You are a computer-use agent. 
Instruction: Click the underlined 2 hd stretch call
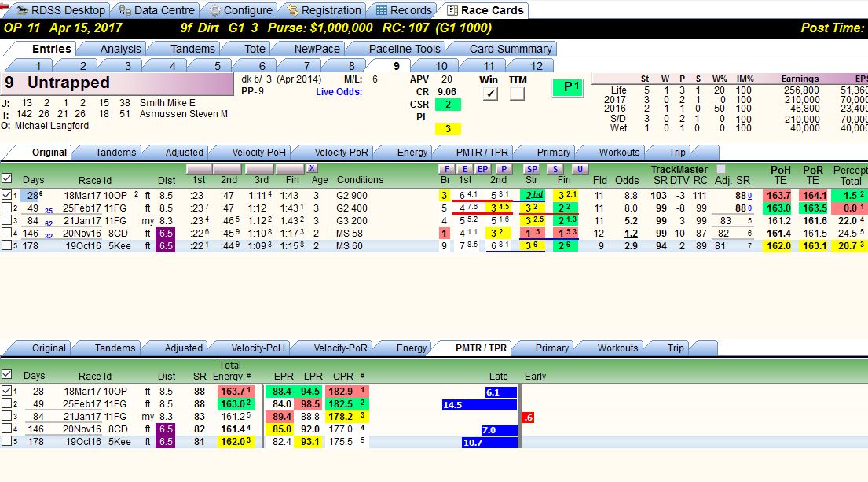pyautogui.click(x=532, y=195)
